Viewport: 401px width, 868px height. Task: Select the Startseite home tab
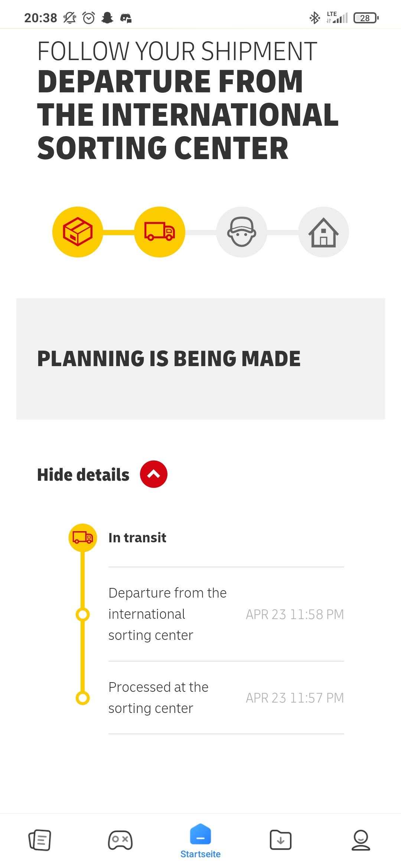pyautogui.click(x=200, y=841)
